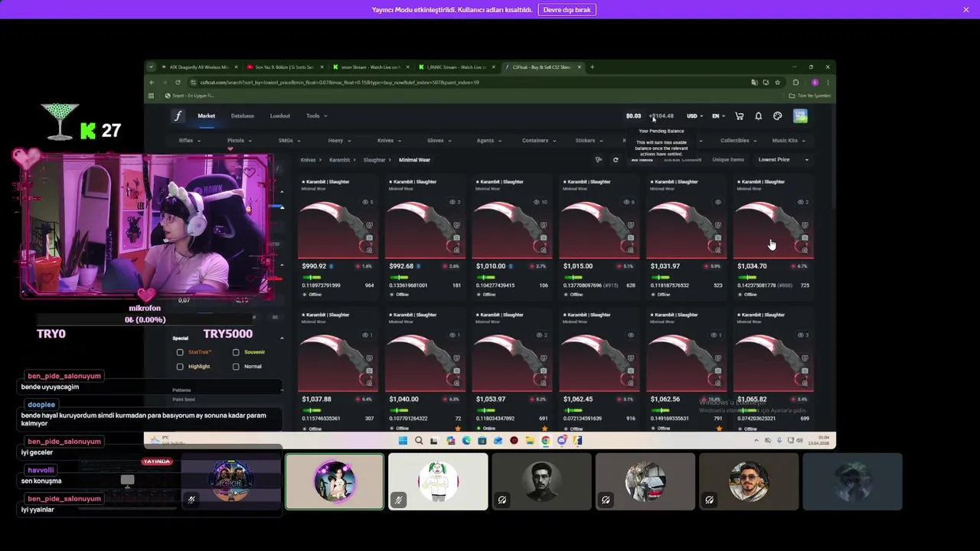
Task: Click the translate icon in the address bar
Action: click(x=754, y=83)
